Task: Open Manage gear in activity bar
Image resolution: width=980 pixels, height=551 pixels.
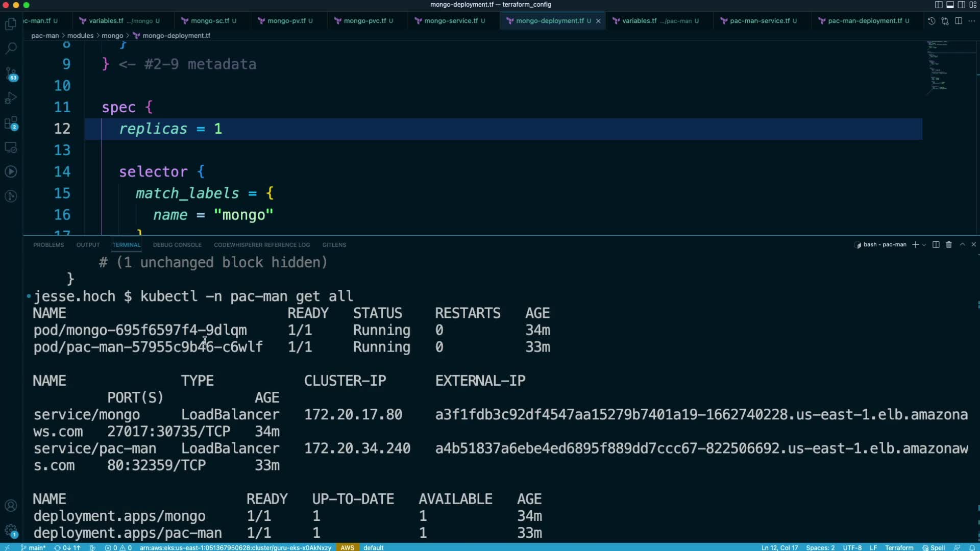Action: (x=11, y=530)
